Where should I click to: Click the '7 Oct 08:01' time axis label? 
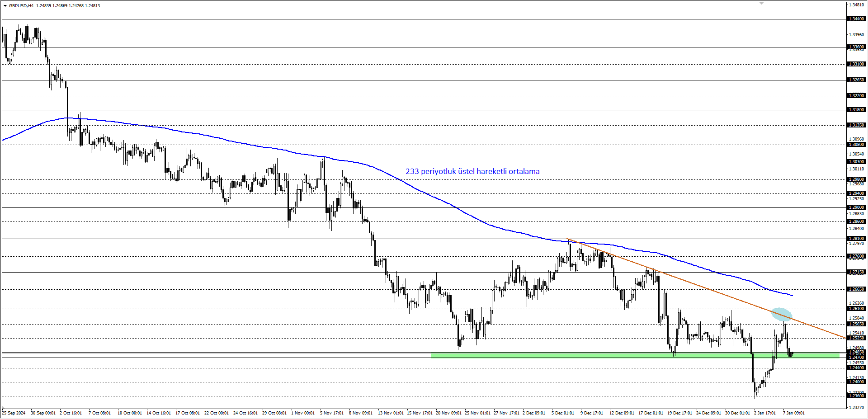tap(99, 413)
